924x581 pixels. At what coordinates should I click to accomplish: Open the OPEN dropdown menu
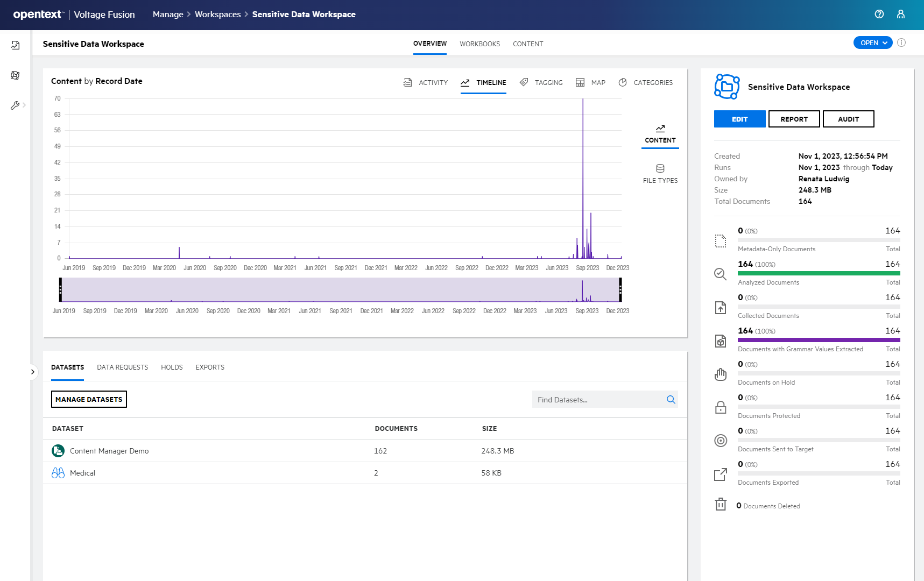[x=872, y=42]
